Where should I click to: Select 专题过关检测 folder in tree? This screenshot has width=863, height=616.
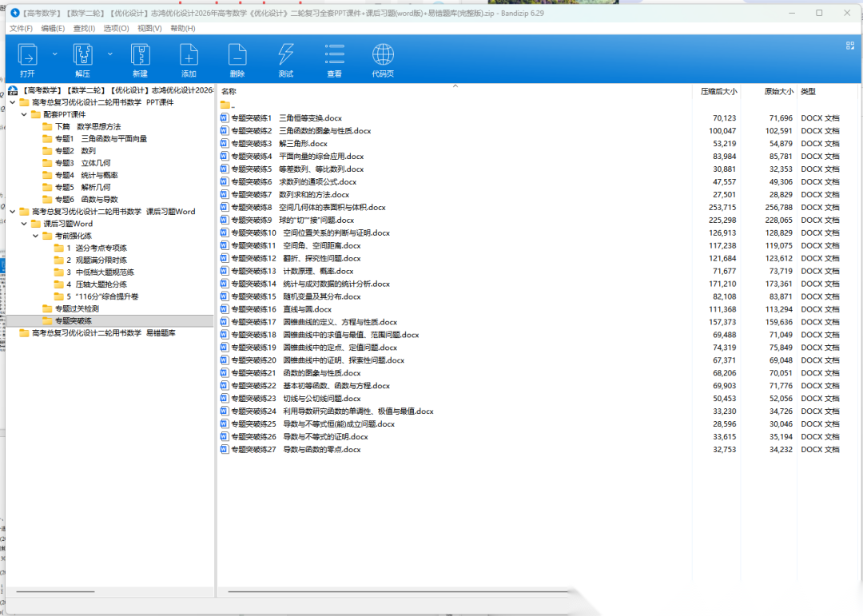(x=77, y=308)
